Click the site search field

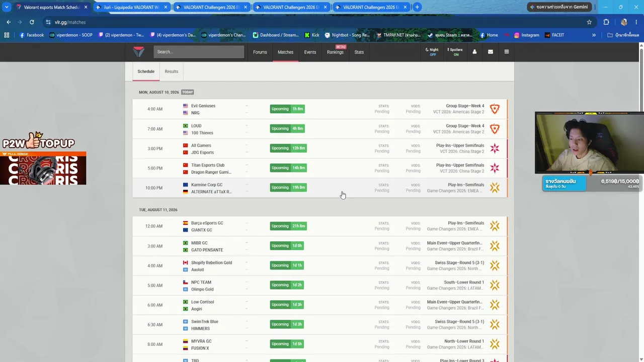point(199,52)
